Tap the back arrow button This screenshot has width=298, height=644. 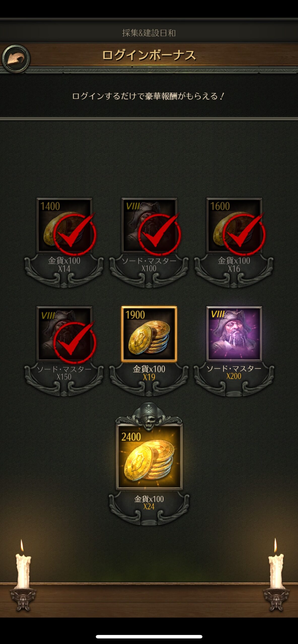point(16,59)
